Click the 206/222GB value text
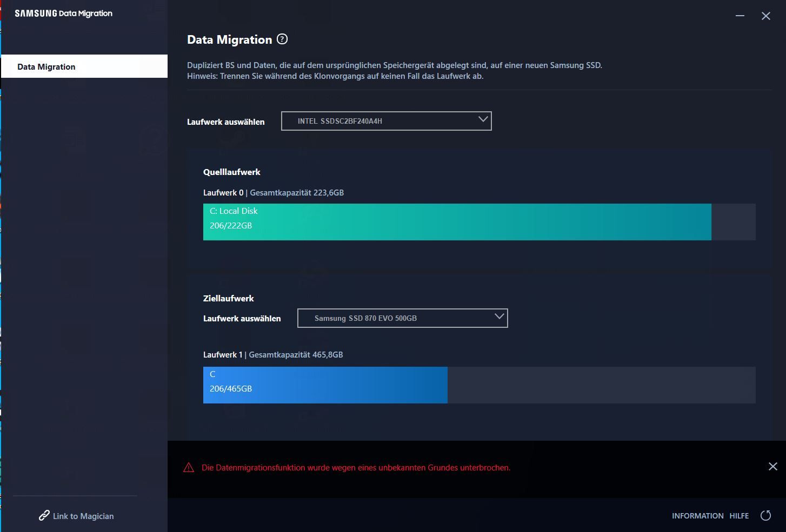The width and height of the screenshot is (786, 532). click(x=231, y=225)
